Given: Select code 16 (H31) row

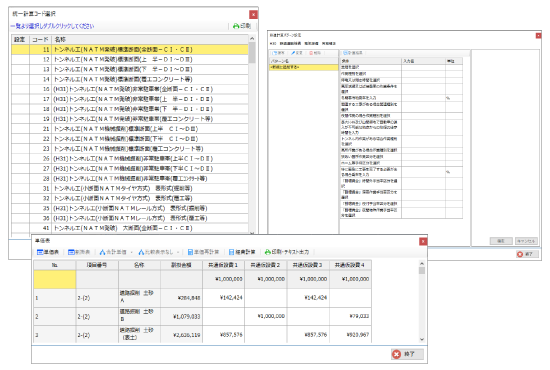Looking at the screenshot, I should [x=130, y=89].
